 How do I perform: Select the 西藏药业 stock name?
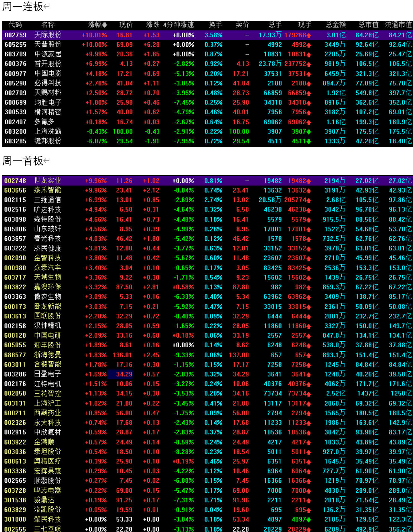pos(48,413)
